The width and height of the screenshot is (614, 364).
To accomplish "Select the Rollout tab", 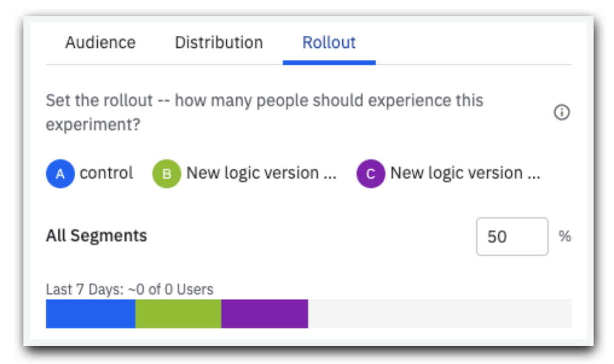I will [x=329, y=43].
